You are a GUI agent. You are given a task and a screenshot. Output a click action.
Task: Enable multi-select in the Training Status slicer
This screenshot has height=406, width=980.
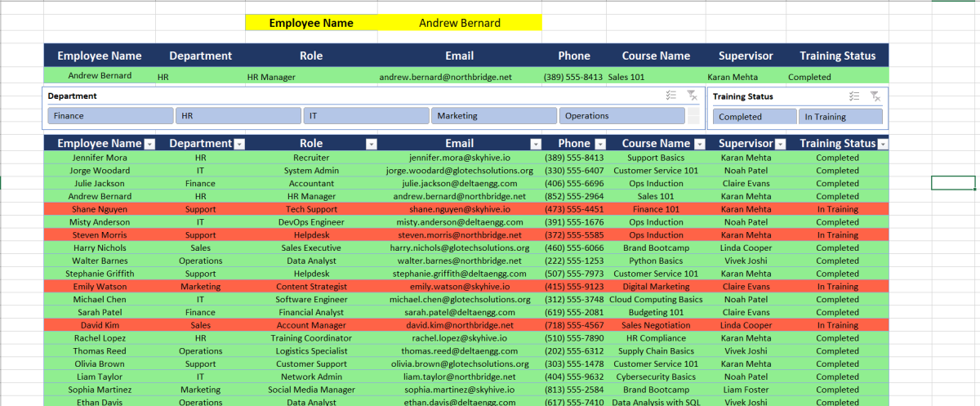(x=854, y=96)
